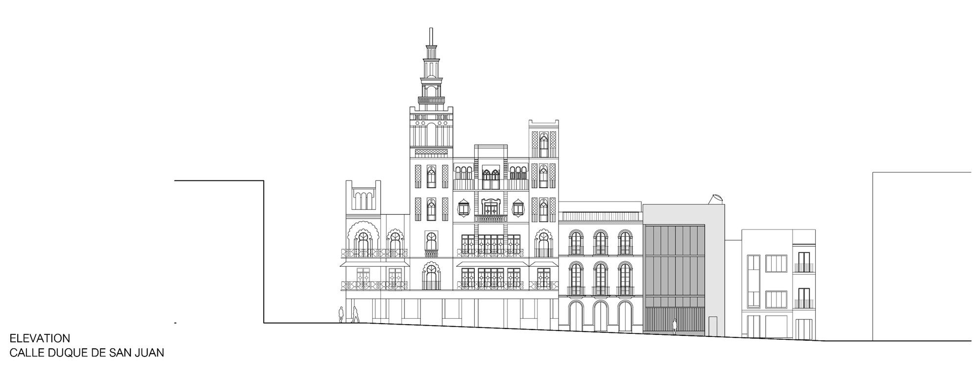Click the small door beside the grey facade
The image size is (980, 380).
click(x=712, y=327)
